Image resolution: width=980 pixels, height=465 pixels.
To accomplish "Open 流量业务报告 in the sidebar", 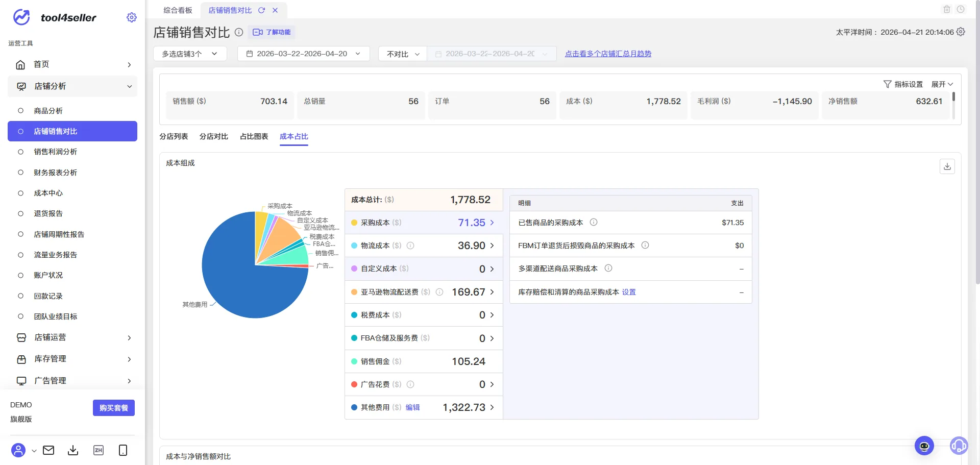I will point(72,255).
